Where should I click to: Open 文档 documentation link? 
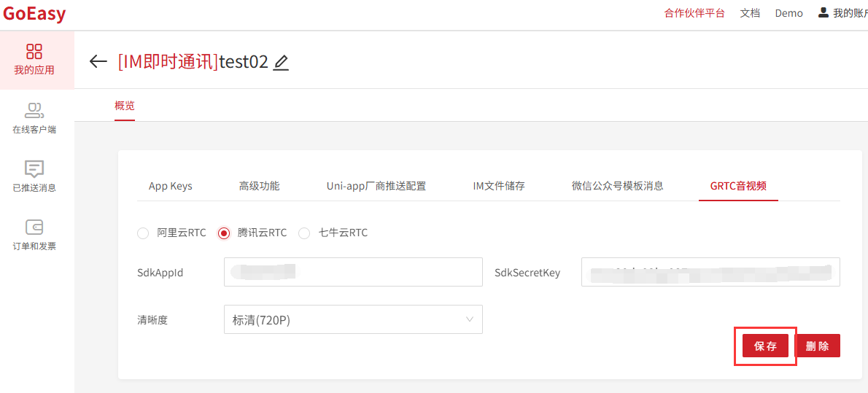(750, 13)
